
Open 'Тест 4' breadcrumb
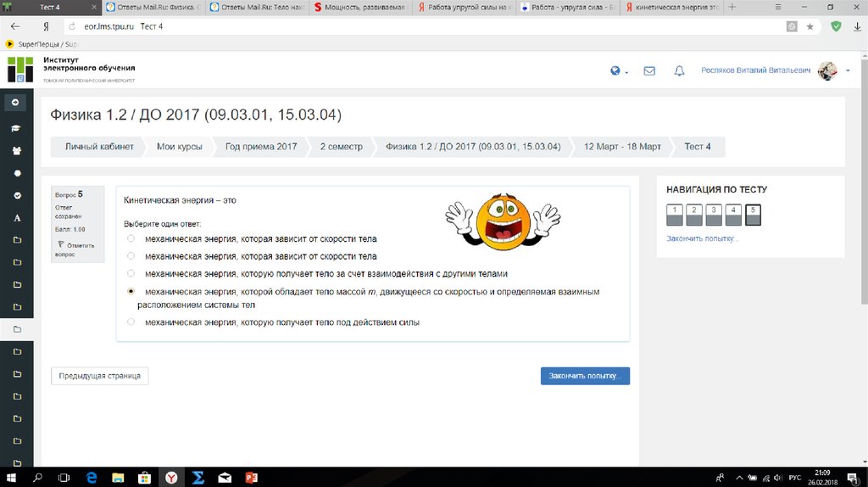pos(698,147)
